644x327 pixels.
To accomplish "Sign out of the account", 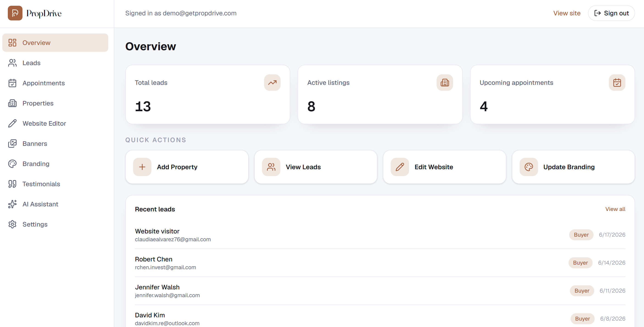I will click(611, 13).
